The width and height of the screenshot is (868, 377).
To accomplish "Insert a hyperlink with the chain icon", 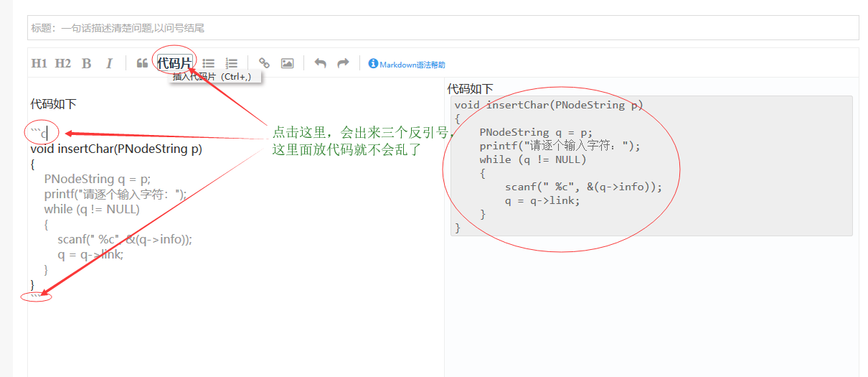I will pos(264,63).
